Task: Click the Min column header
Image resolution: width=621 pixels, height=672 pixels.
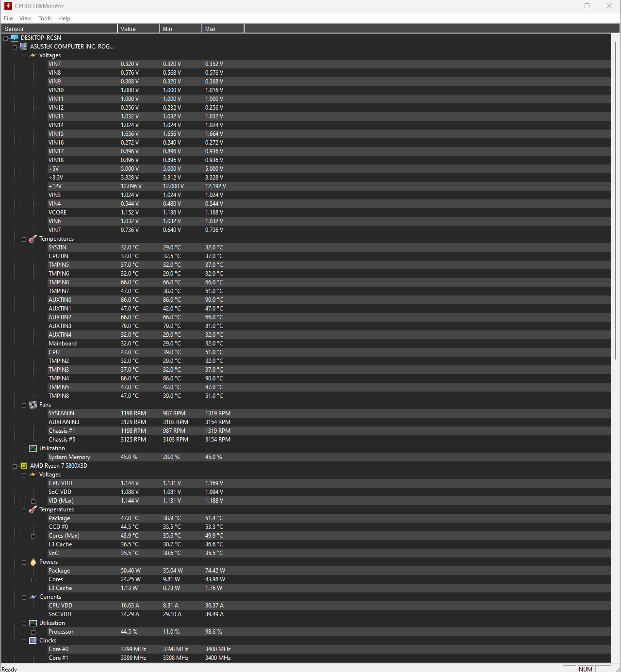Action: 181,29
